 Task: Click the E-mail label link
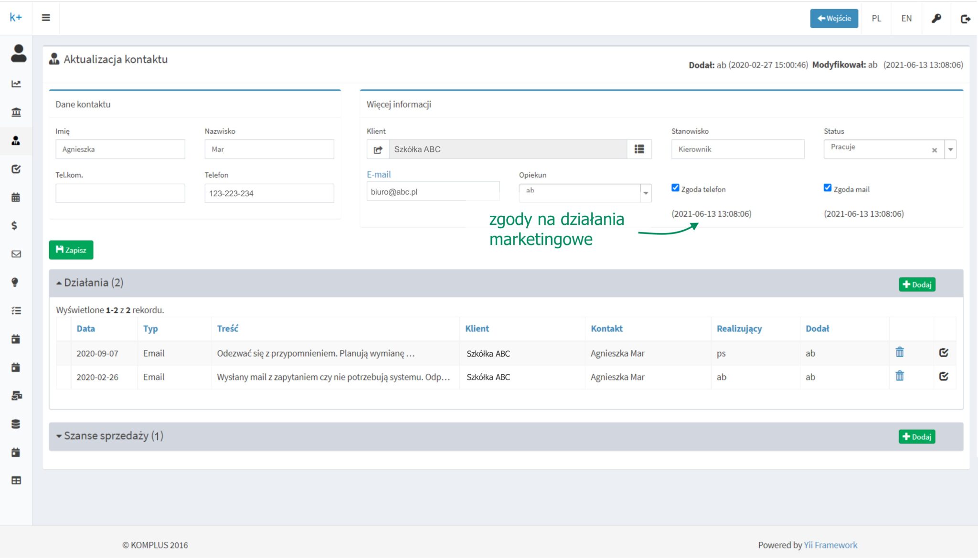point(379,175)
